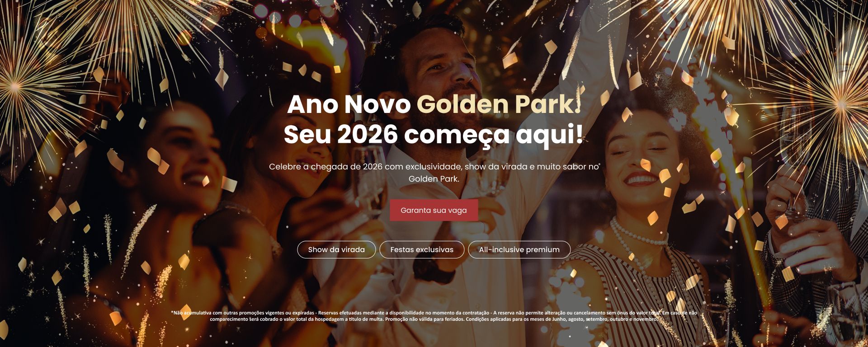Click the white 'Ano Novo' heading words
868x347 pixels.
click(349, 104)
